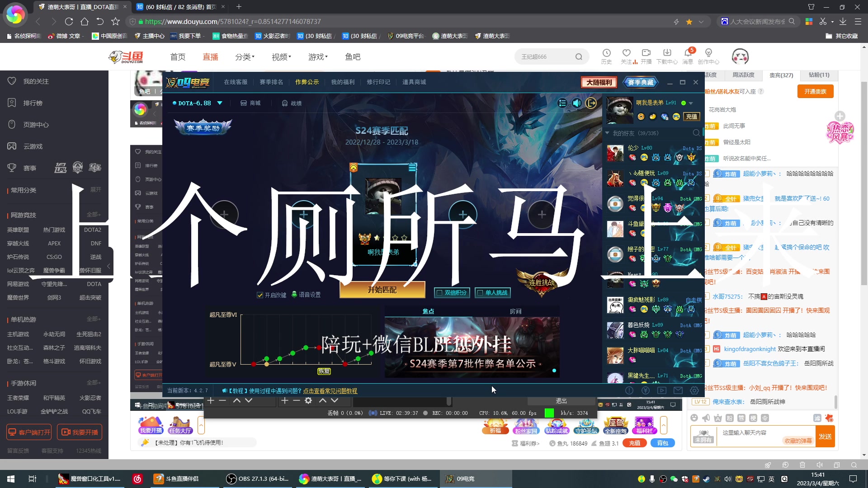Open the mail envelope icon in 09 client

(678, 390)
